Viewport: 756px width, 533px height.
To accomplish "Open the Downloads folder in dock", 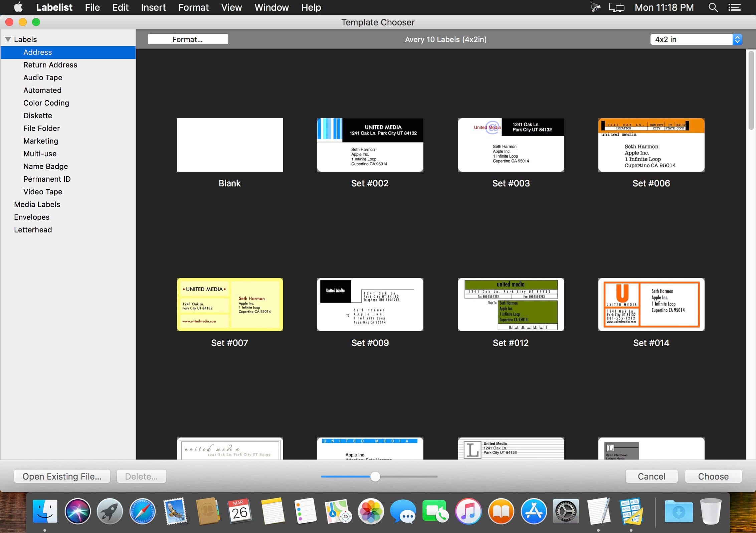I will point(679,511).
